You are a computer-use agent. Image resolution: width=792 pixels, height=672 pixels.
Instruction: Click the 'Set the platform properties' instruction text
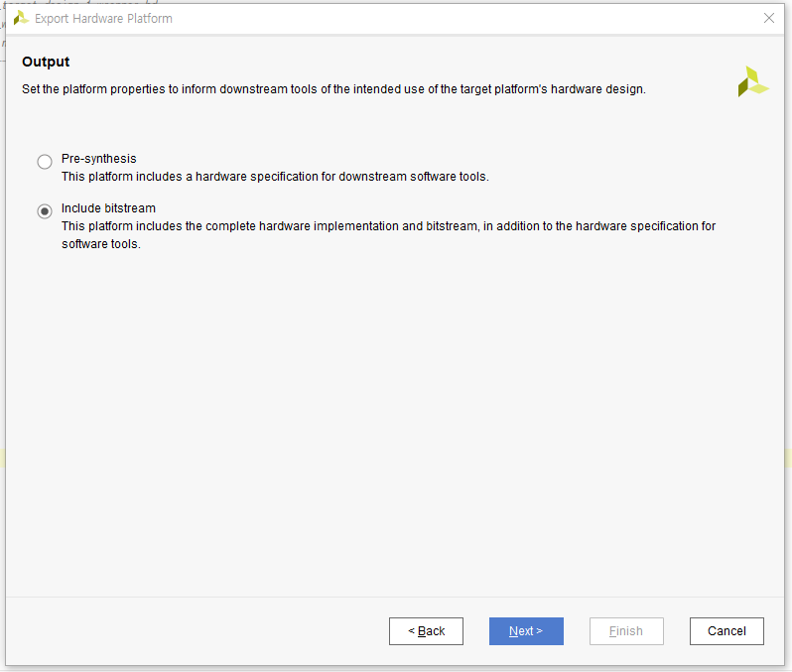coord(333,89)
